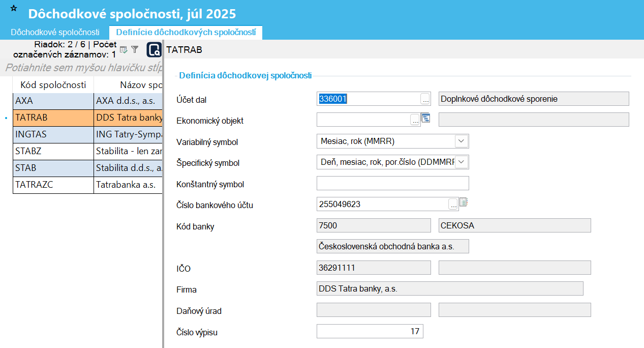Select the INGTAS row code cell
The width and height of the screenshot is (644, 348).
pos(53,134)
